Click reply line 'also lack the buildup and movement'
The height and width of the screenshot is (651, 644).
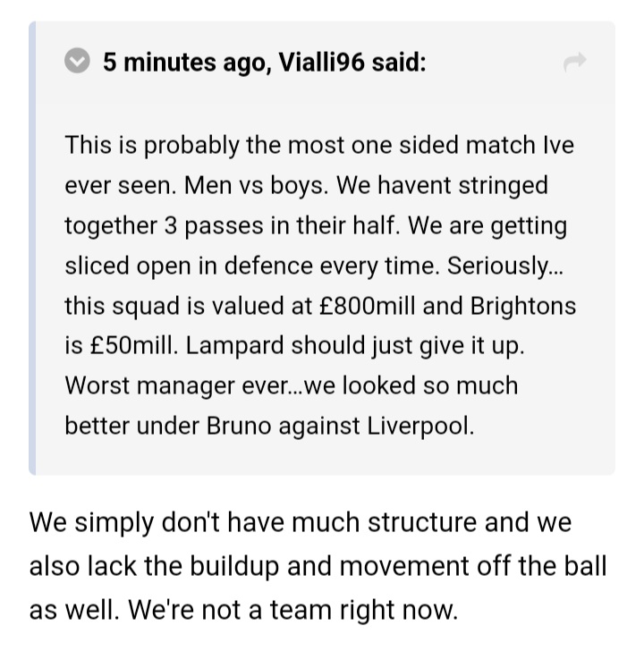318,566
